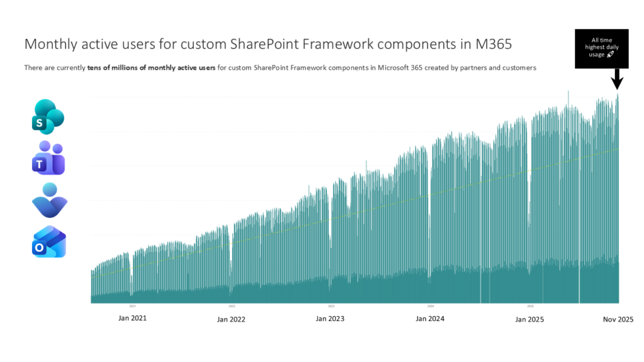Click the 'Jan 2025' axis label
This screenshot has height=362, width=644.
click(530, 319)
